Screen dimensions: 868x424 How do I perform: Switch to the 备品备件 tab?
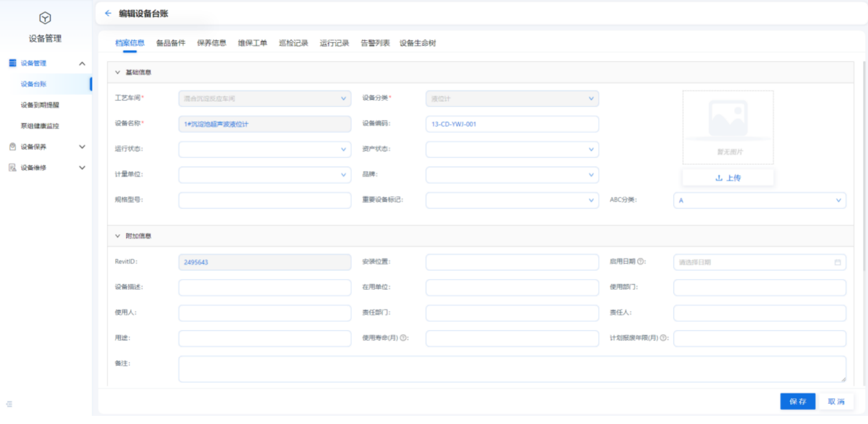170,43
